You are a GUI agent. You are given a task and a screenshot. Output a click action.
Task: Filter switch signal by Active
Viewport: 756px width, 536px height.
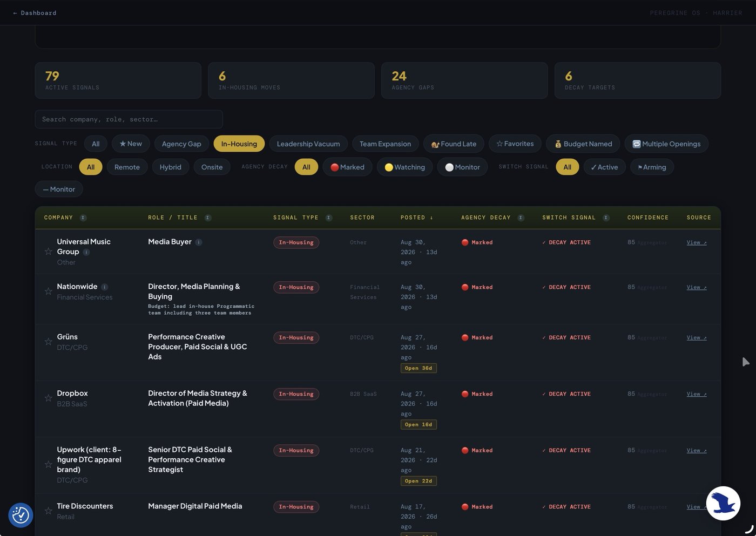(x=604, y=167)
